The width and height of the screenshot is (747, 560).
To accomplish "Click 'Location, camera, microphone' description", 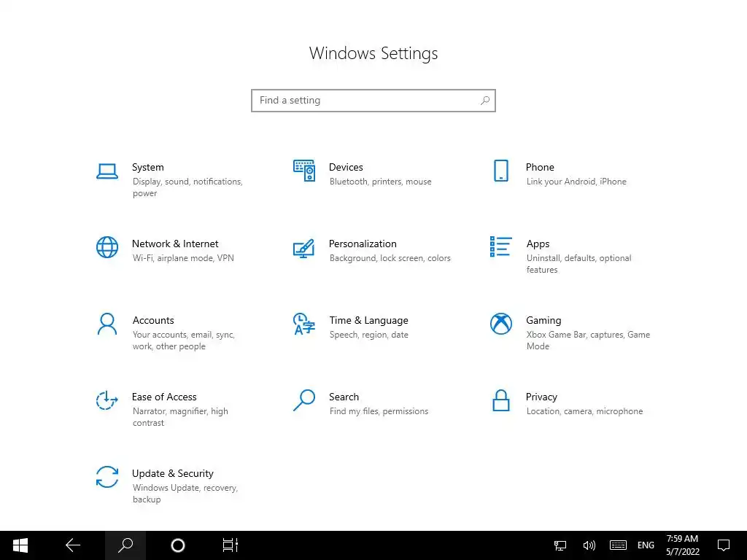I will 584,411.
